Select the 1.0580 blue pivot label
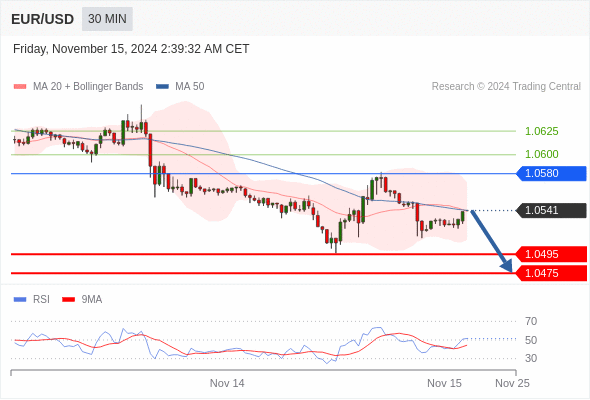The height and width of the screenshot is (400, 590). point(552,173)
